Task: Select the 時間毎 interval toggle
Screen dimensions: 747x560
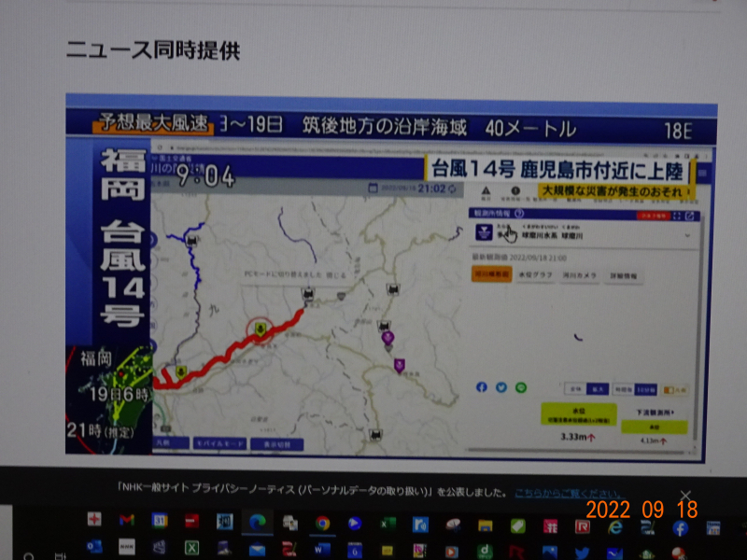Action: coord(624,389)
